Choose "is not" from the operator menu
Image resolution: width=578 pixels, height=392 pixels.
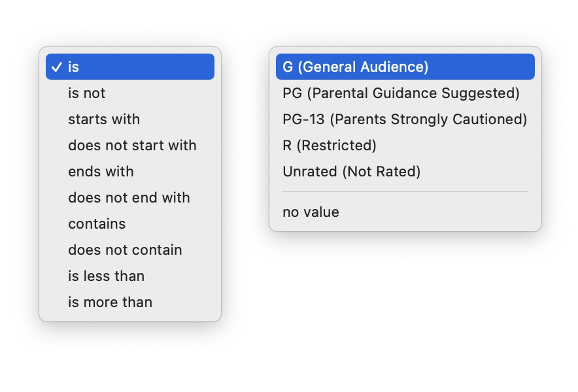tap(86, 93)
